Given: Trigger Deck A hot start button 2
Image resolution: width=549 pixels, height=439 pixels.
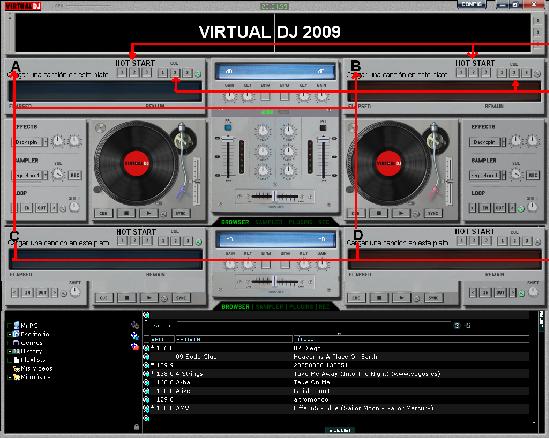Looking at the screenshot, I should coord(134,72).
